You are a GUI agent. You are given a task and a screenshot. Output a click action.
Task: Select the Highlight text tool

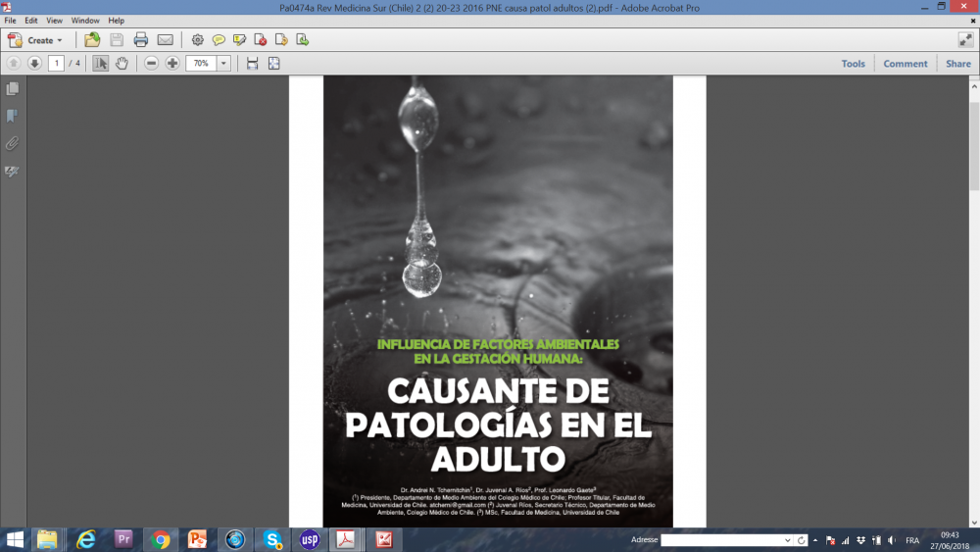(x=239, y=40)
